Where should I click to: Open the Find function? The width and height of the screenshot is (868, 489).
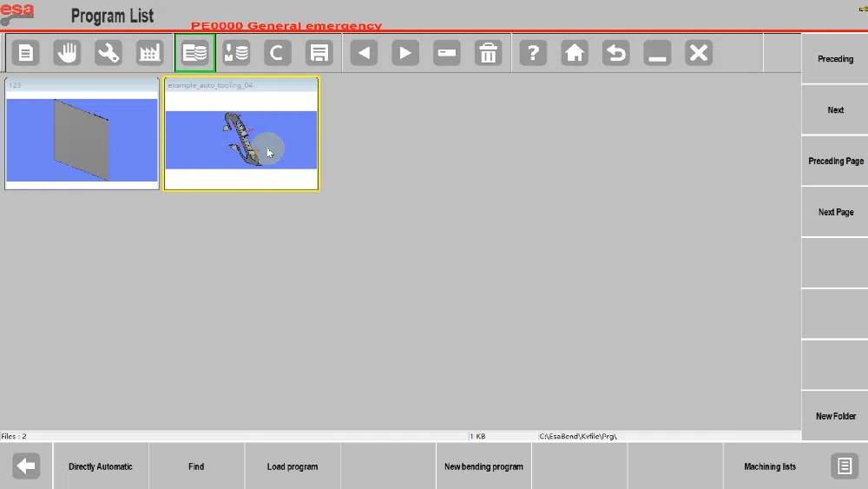coord(196,466)
